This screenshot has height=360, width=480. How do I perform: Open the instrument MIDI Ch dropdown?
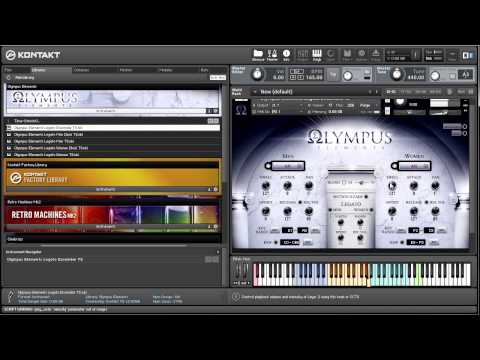pos(278,112)
